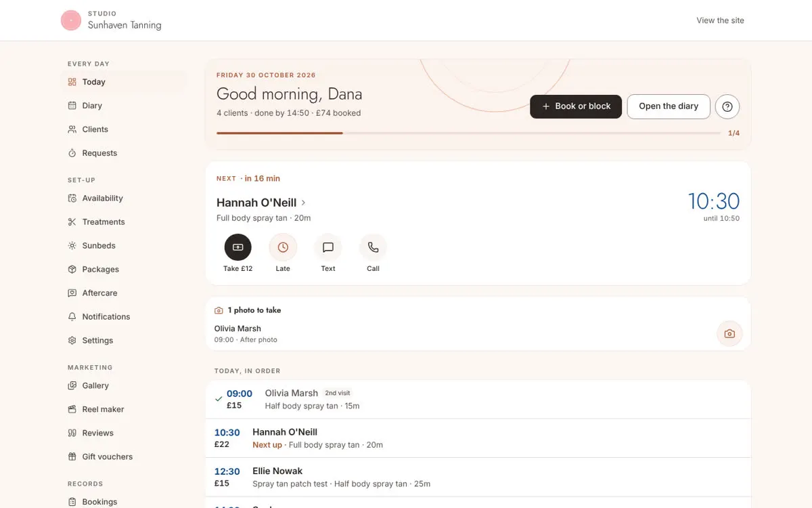Select the 09:00 Olivia Marsh appointment row
The height and width of the screenshot is (508, 812).
tap(478, 400)
